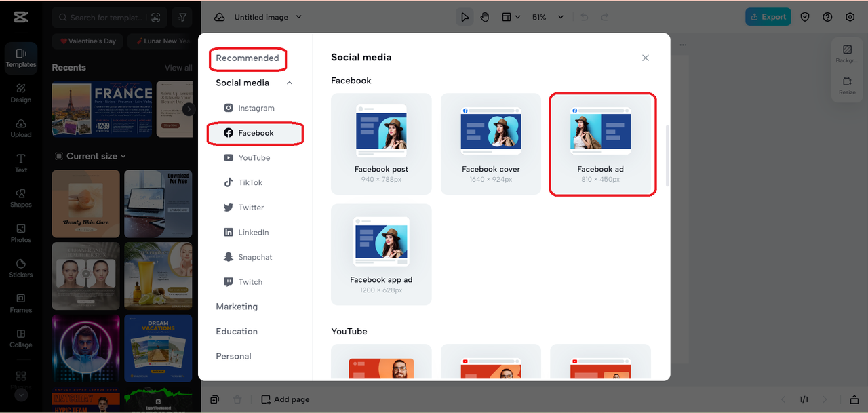The height and width of the screenshot is (413, 868).
Task: Click the page panel icon at bottom right
Action: pyautogui.click(x=854, y=399)
